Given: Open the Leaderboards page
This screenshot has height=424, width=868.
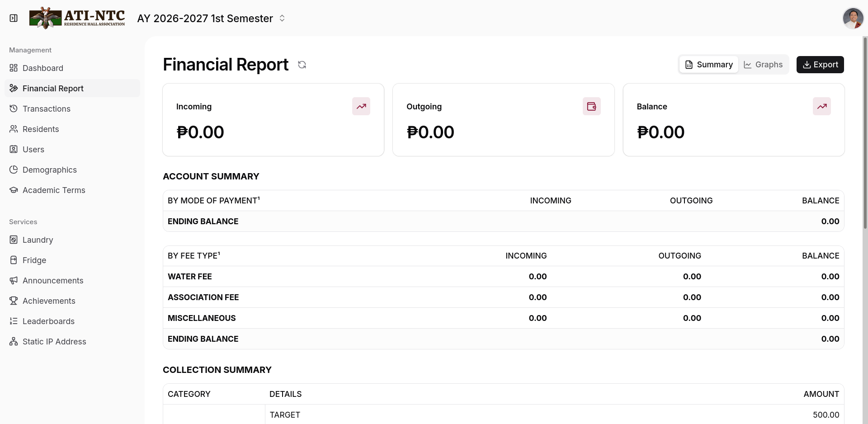Looking at the screenshot, I should [72, 321].
